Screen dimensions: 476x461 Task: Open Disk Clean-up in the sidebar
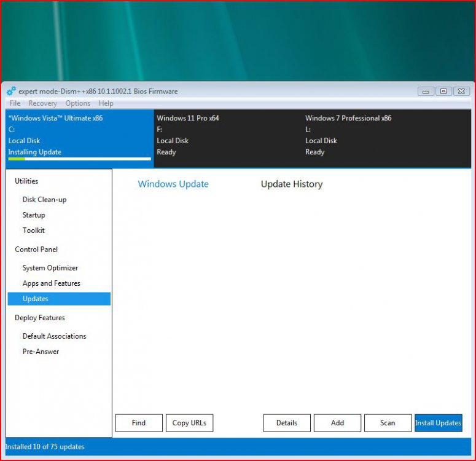click(44, 200)
